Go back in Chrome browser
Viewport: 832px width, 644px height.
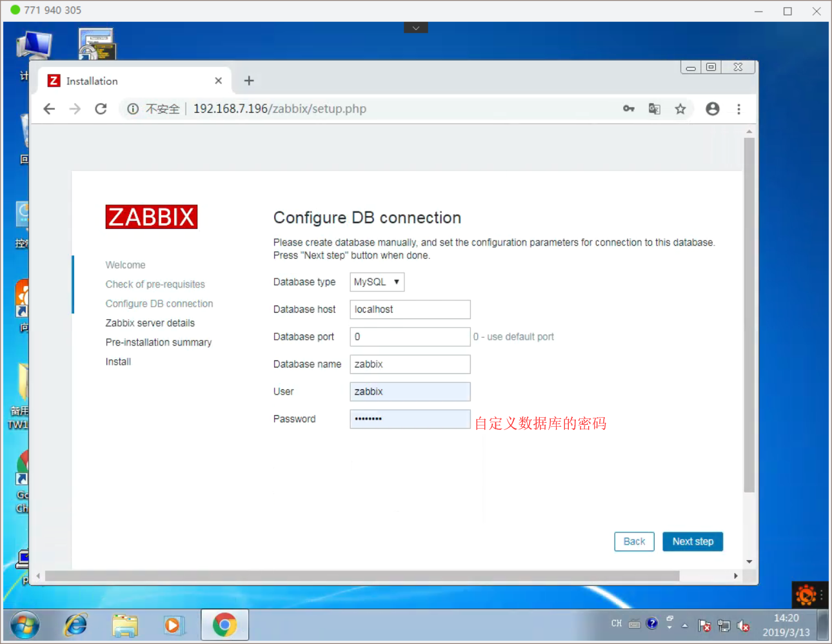tap(49, 109)
